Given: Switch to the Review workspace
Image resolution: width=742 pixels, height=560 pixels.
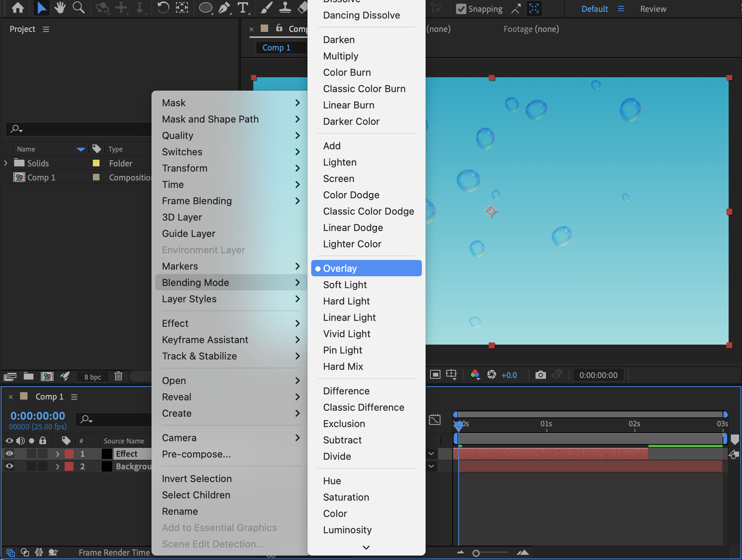Looking at the screenshot, I should click(x=653, y=9).
